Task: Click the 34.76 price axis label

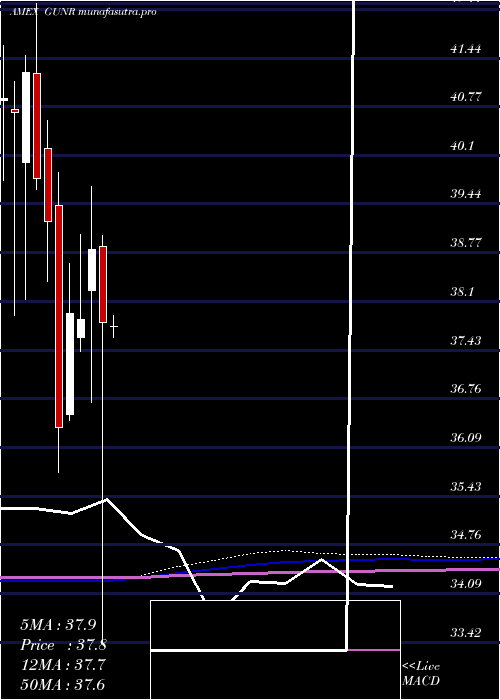Action: coord(466,535)
